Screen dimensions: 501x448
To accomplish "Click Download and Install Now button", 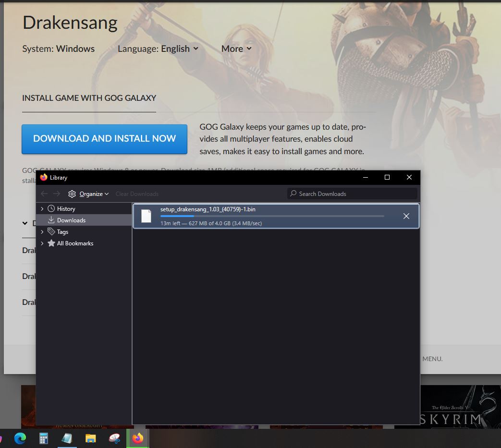I will coord(105,139).
